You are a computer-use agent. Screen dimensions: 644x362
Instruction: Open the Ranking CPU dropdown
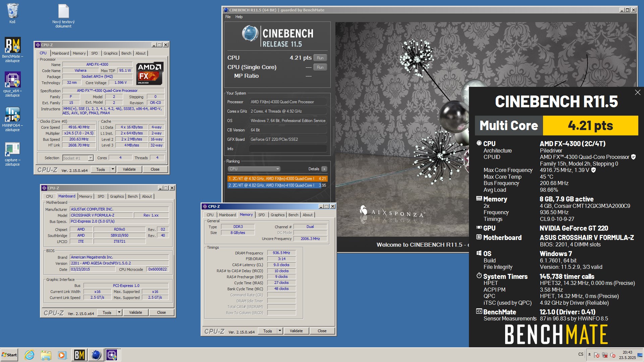pyautogui.click(x=254, y=169)
